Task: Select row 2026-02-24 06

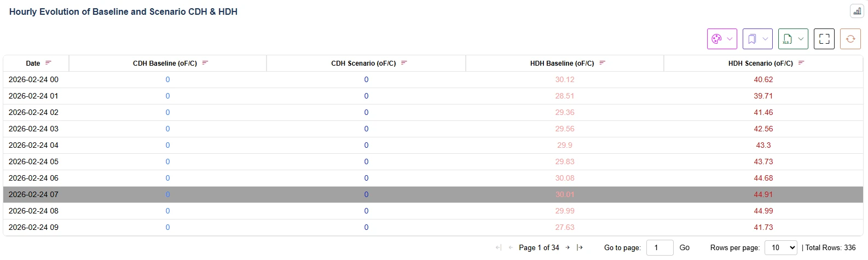Action: [x=433, y=178]
